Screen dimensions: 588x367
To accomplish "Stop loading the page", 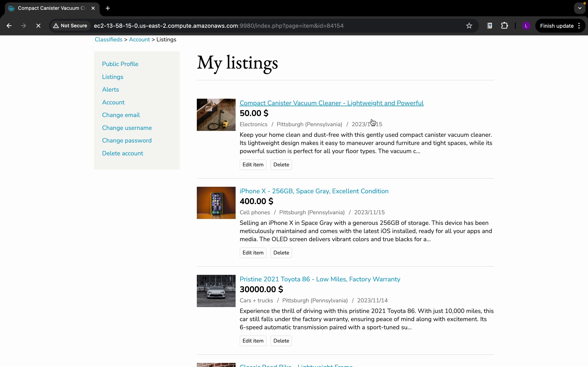I will tap(38, 26).
